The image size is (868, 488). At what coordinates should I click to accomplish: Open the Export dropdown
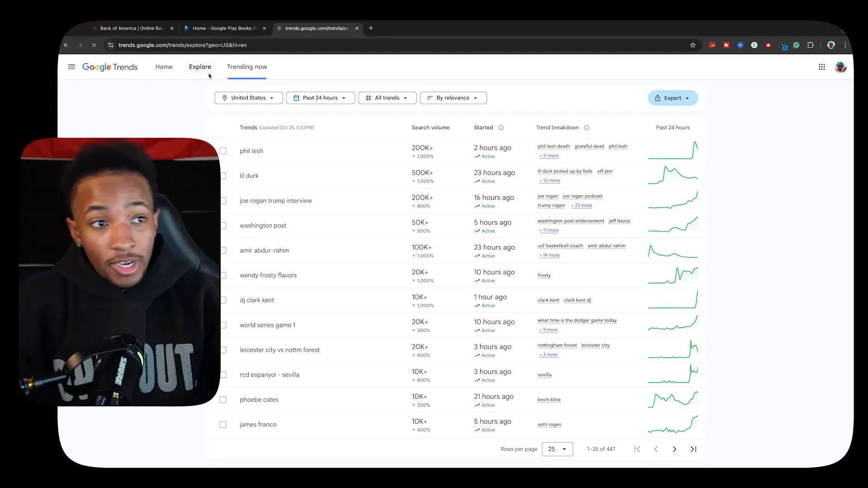click(673, 98)
